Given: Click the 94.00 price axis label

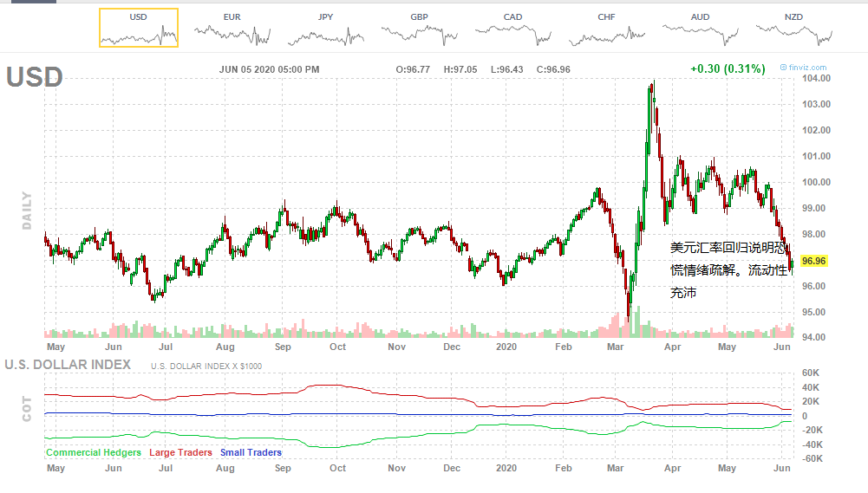Looking at the screenshot, I should tap(813, 337).
